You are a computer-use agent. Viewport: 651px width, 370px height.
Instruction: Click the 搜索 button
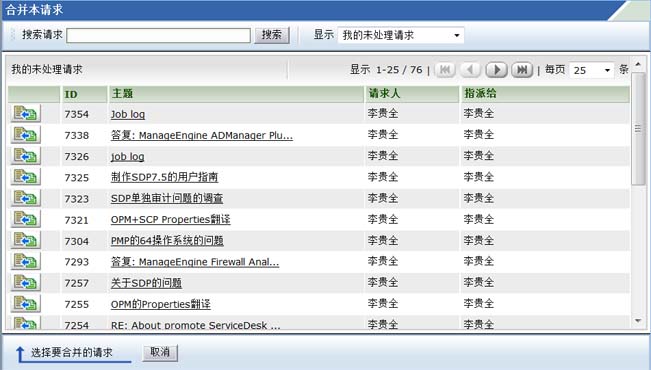[272, 35]
